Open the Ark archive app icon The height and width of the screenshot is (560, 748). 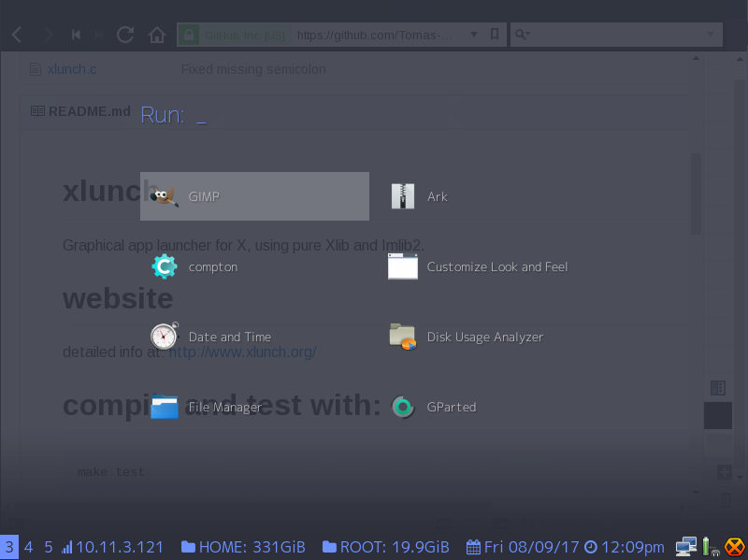point(403,196)
